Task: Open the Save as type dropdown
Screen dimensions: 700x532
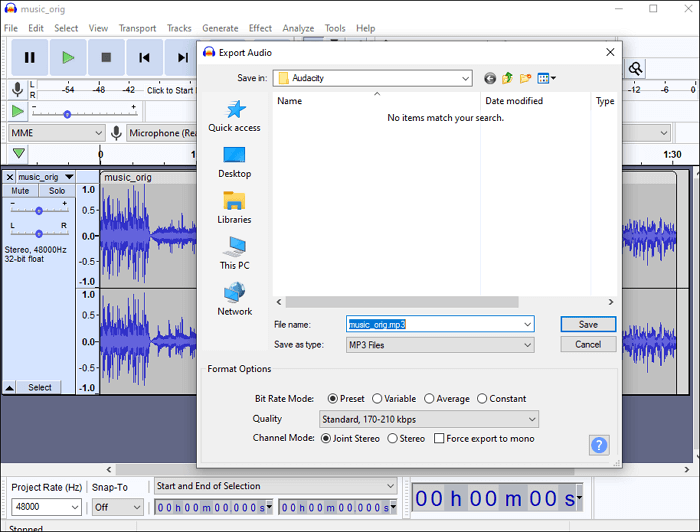Action: (440, 345)
